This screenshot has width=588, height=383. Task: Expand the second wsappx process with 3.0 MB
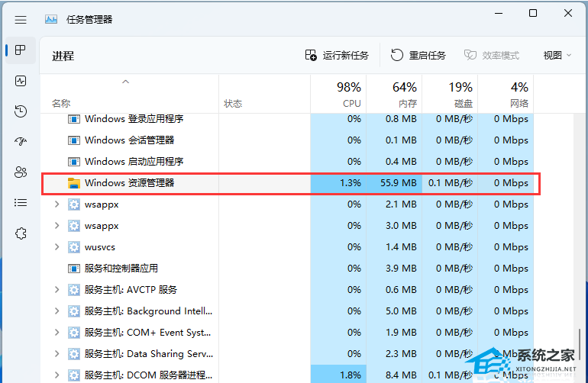coord(57,226)
